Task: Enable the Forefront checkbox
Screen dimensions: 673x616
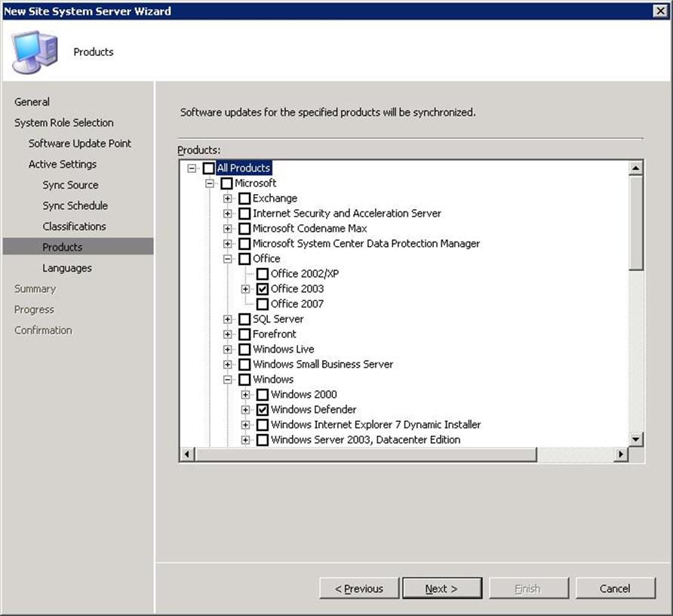Action: point(244,334)
